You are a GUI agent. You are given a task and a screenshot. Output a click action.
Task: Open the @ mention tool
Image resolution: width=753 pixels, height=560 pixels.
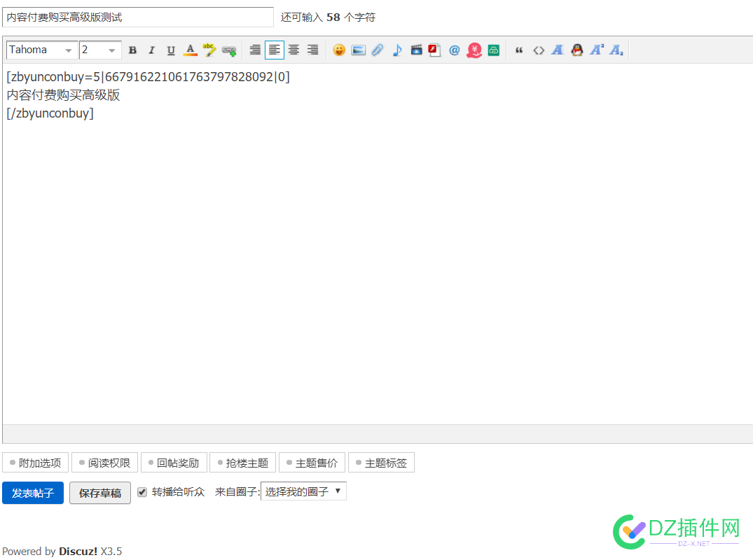click(454, 50)
